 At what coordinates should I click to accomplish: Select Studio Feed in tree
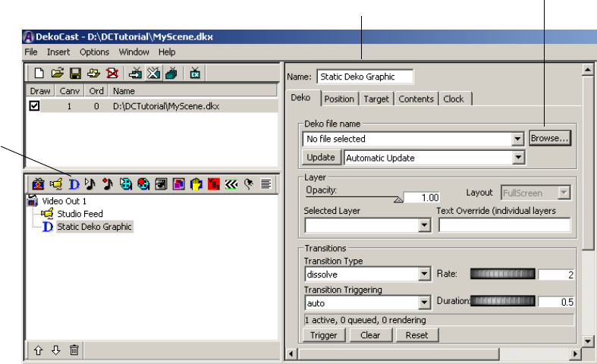pos(80,214)
